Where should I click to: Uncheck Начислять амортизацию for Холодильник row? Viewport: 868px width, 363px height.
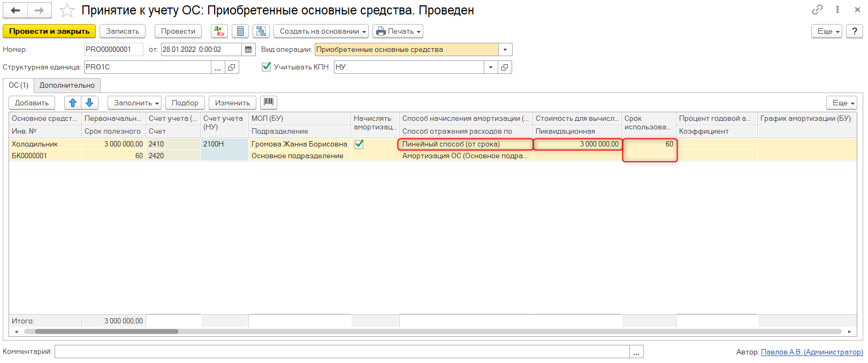pyautogui.click(x=359, y=144)
